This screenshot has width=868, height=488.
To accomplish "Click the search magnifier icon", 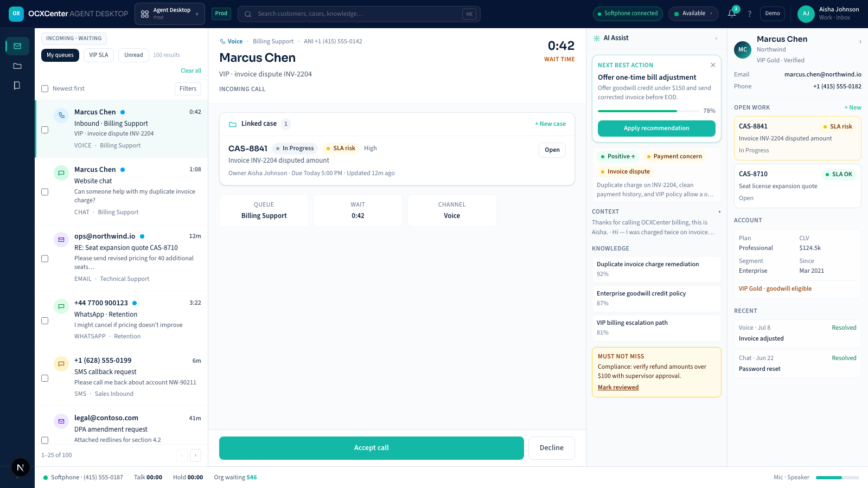I will (x=247, y=14).
